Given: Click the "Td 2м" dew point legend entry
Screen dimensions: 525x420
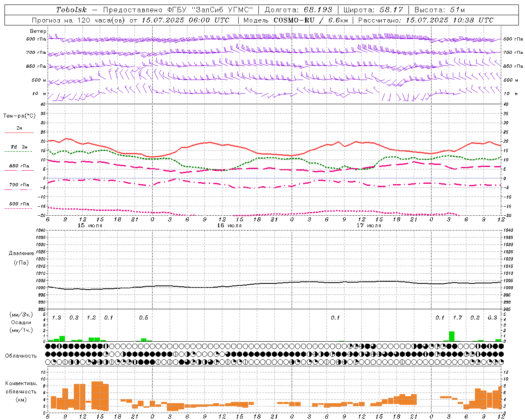Looking at the screenshot, I should tap(19, 147).
